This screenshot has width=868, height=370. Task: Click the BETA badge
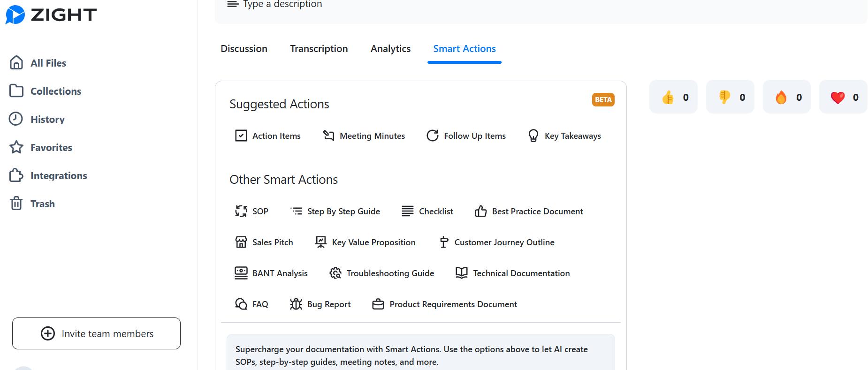(603, 99)
